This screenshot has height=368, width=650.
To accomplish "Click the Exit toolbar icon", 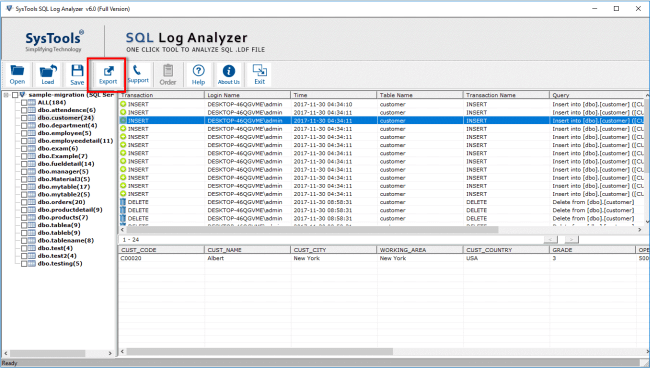I will 260,75.
